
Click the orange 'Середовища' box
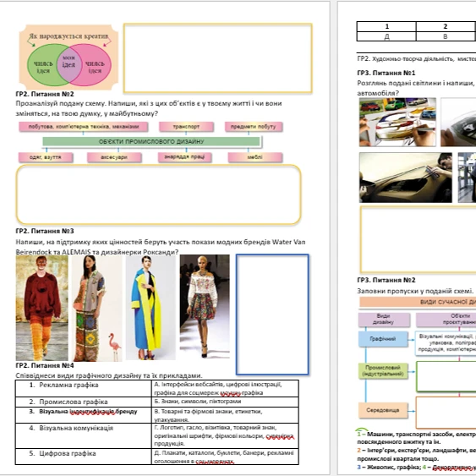(383, 410)
